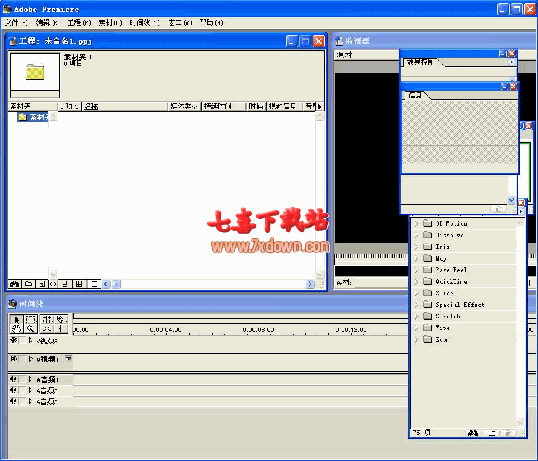This screenshot has height=461, width=538.
Task: Select the arrow Selection tool in timeline
Action: click(x=16, y=319)
